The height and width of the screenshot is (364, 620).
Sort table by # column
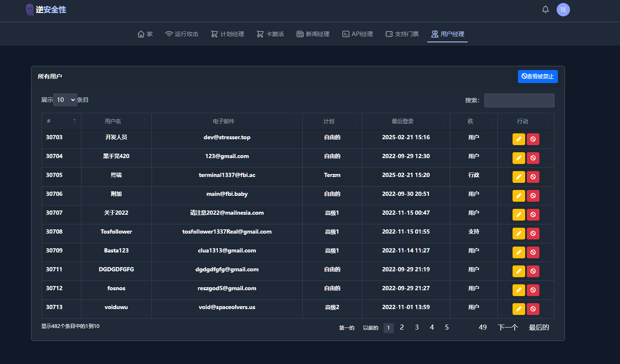point(61,121)
